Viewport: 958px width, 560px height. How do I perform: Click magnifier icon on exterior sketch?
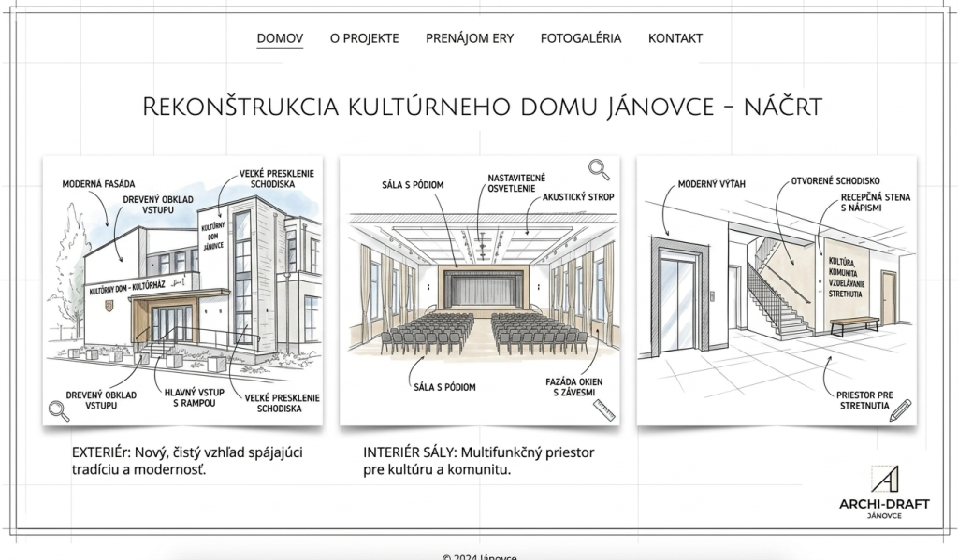59,411
